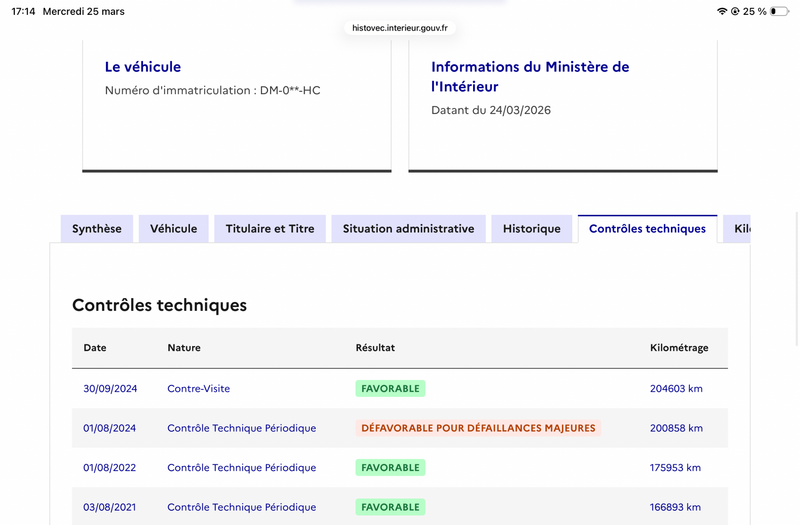Go to the Historique tab
800x525 pixels.
coord(532,229)
